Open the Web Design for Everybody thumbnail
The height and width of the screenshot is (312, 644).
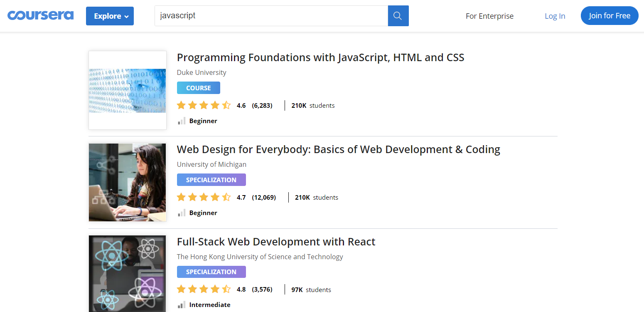point(128,182)
